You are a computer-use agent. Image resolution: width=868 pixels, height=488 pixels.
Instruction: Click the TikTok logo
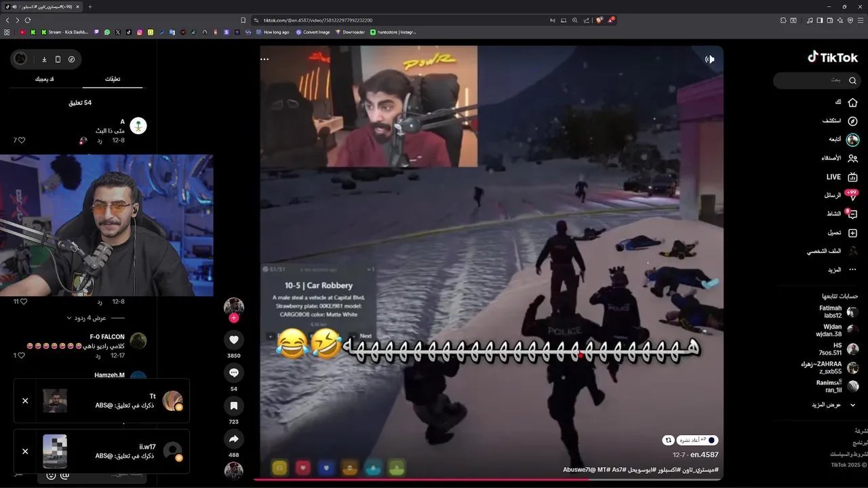[832, 58]
